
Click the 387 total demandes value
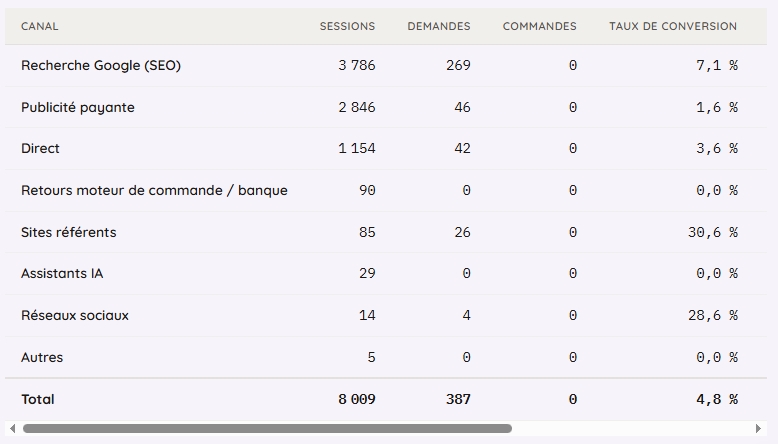[458, 399]
